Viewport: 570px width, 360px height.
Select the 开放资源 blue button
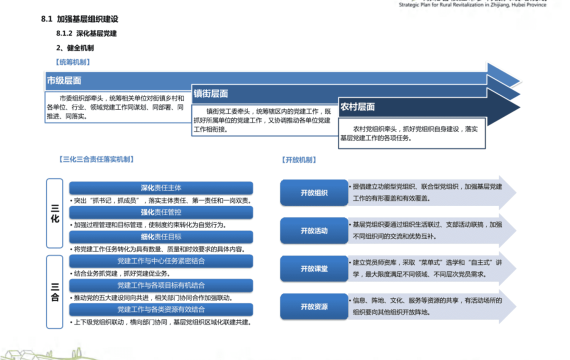pos(314,307)
